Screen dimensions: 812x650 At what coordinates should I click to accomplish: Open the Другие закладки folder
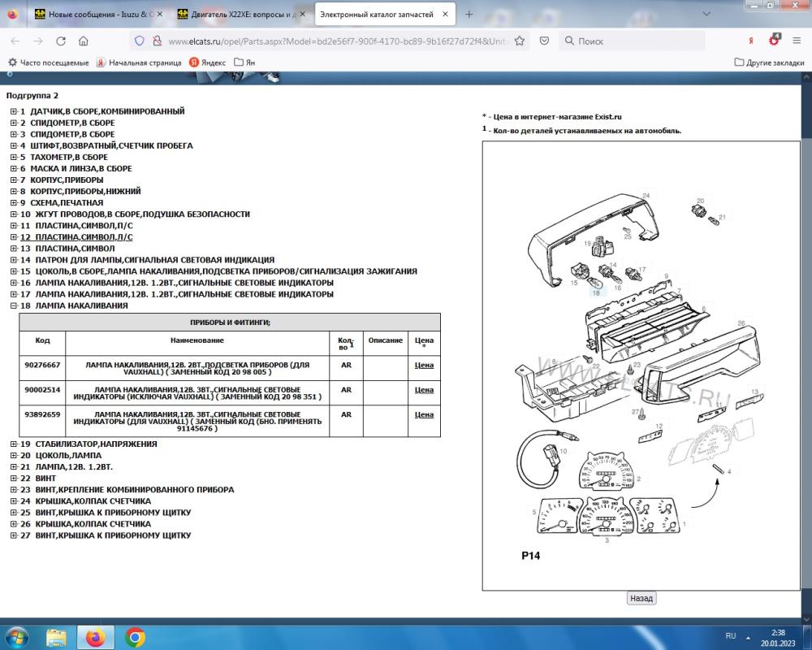pos(770,63)
